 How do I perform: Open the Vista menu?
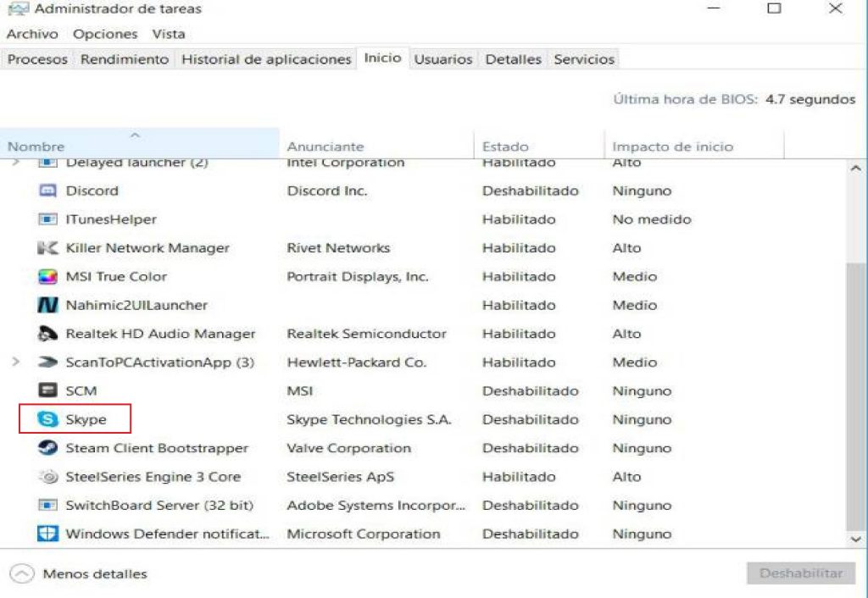[x=168, y=34]
